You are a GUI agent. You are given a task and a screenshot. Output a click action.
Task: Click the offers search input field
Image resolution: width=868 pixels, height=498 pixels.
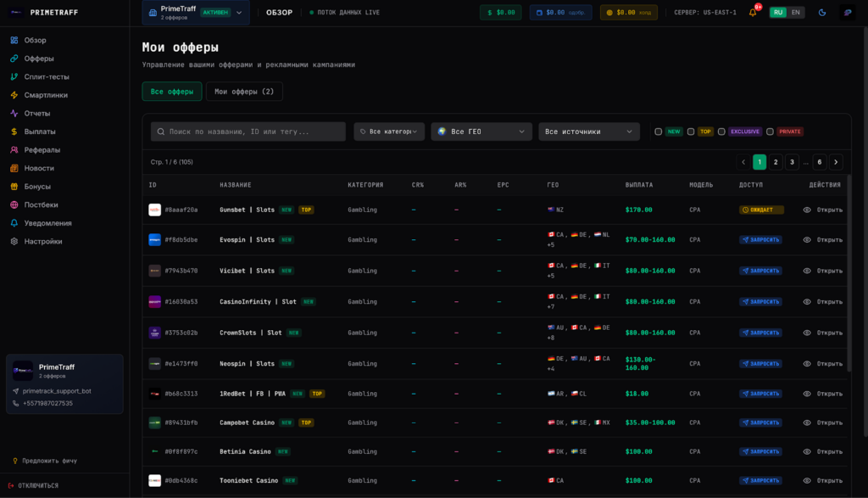point(248,131)
